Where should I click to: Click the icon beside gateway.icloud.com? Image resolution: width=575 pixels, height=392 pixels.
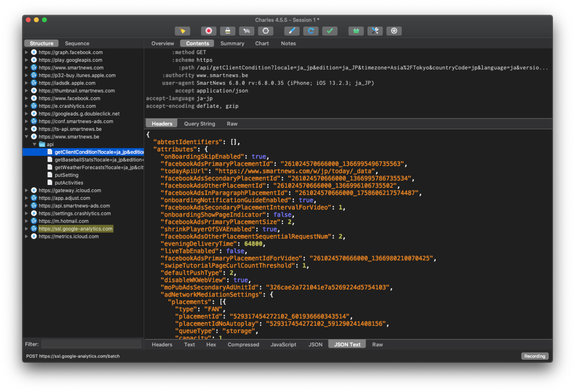(x=34, y=190)
